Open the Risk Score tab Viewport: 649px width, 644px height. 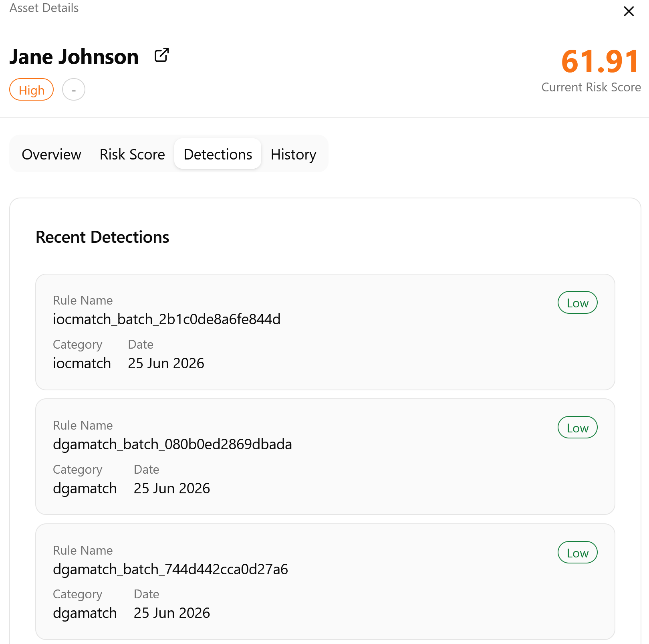click(x=132, y=154)
